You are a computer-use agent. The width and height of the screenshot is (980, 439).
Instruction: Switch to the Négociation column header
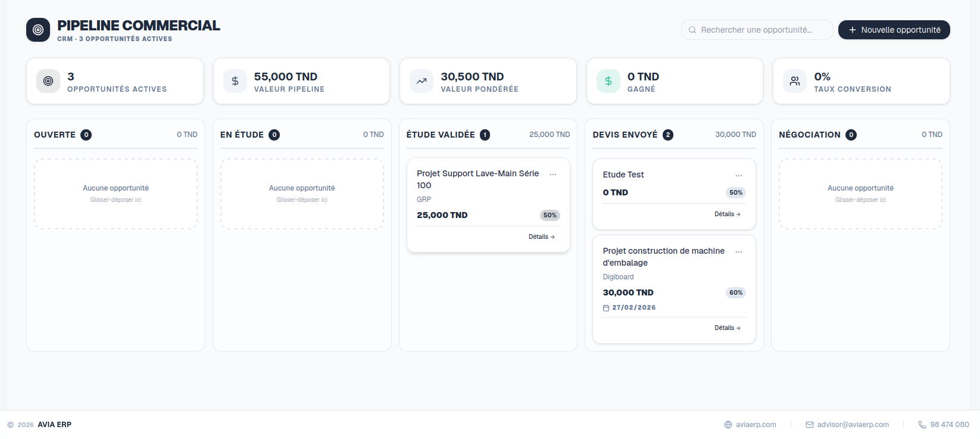click(809, 135)
